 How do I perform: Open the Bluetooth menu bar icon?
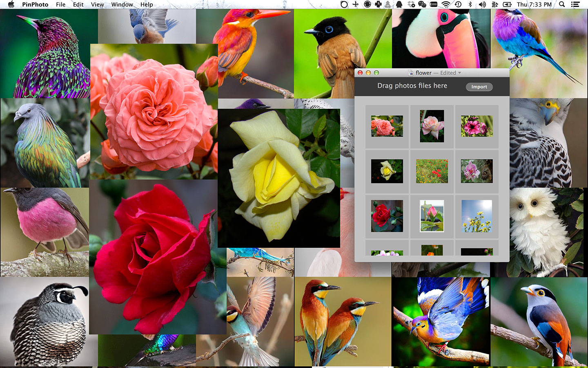tap(470, 4)
